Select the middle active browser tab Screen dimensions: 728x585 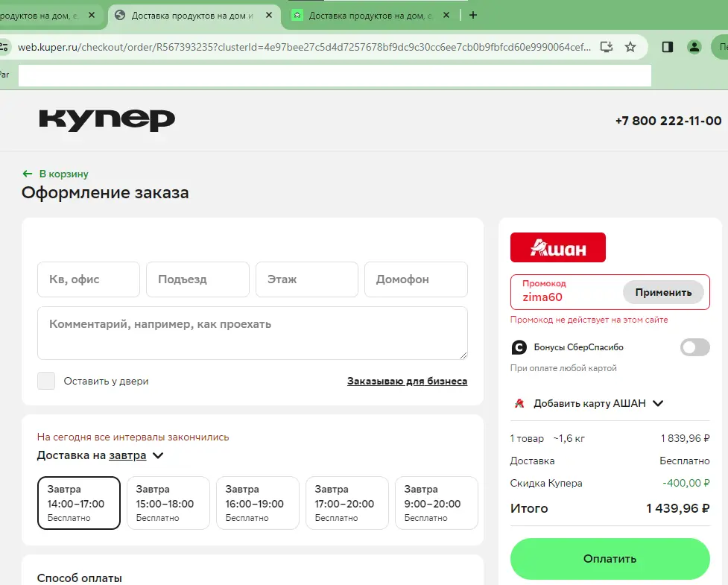pyautogui.click(x=194, y=16)
